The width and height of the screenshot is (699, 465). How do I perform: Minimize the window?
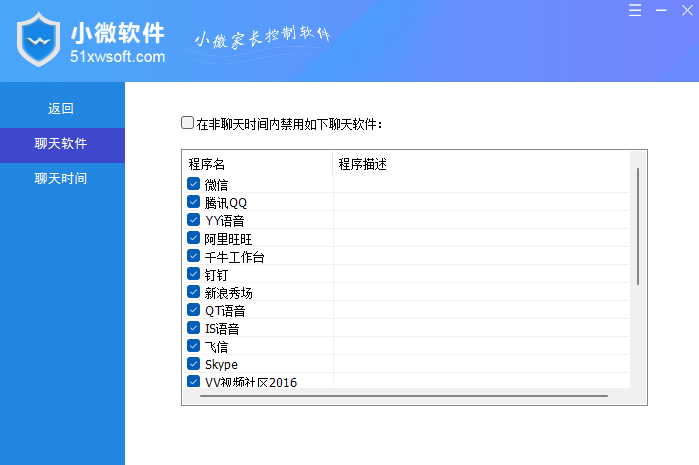pyautogui.click(x=661, y=10)
